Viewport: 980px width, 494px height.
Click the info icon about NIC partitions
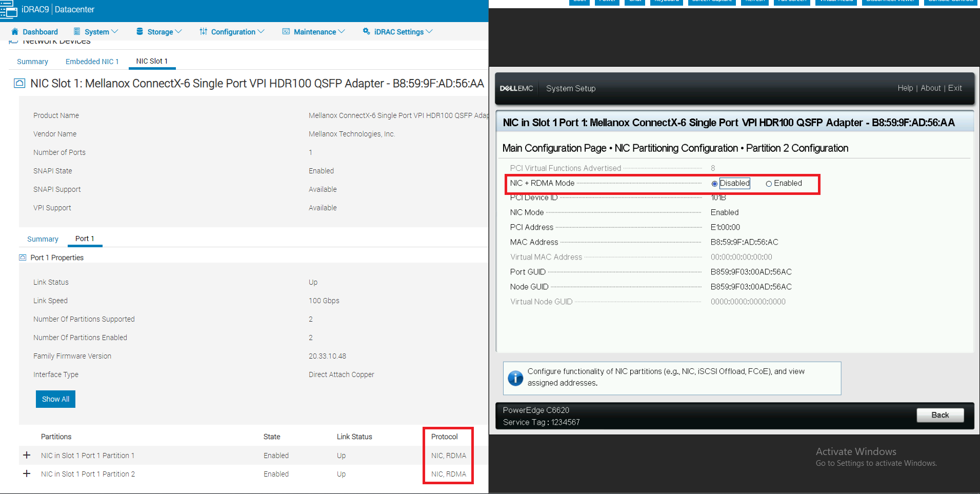515,378
